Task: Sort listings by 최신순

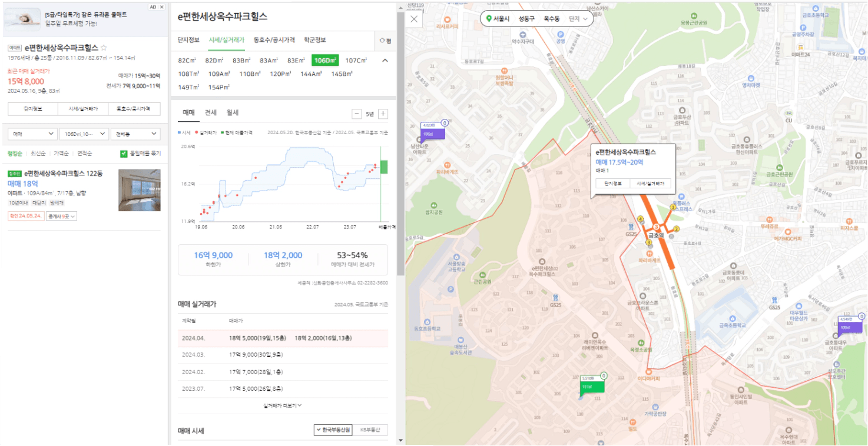Action: [38, 154]
